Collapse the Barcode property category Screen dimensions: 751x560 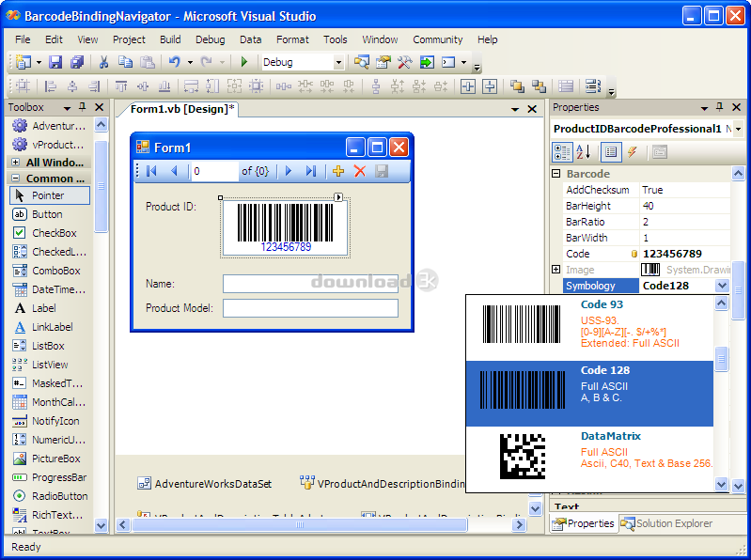point(556,173)
